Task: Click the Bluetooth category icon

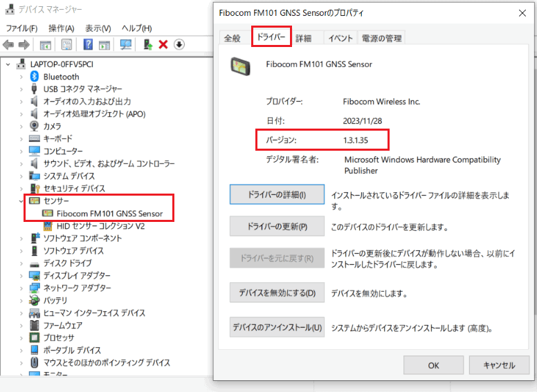Action: pyautogui.click(x=34, y=77)
